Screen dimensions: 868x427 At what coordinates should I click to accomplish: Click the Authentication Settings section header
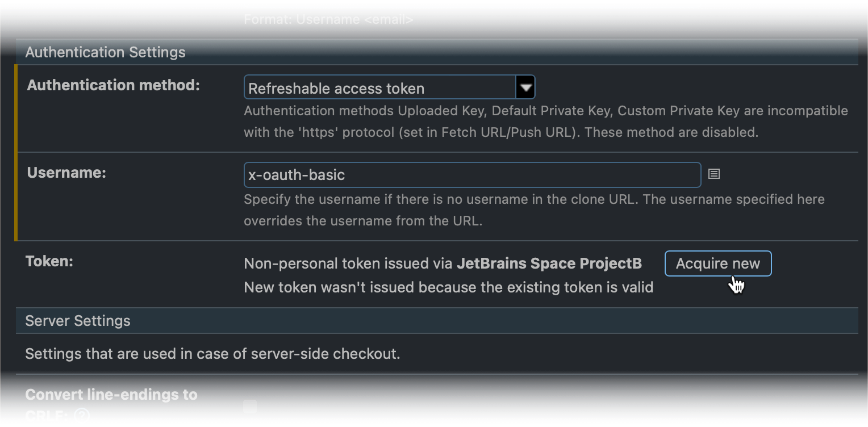[106, 52]
